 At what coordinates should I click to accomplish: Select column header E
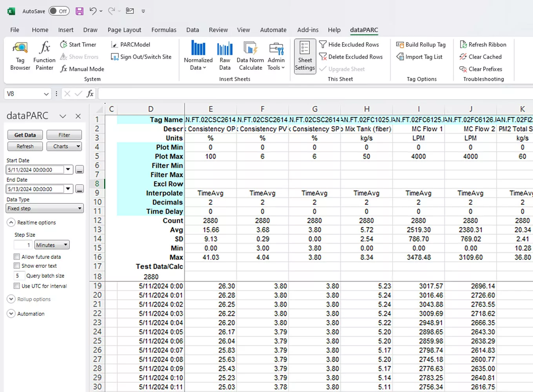click(x=211, y=109)
